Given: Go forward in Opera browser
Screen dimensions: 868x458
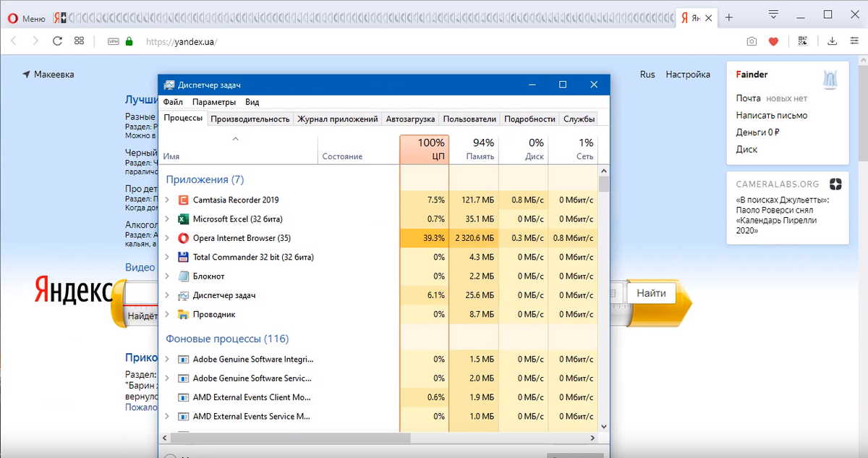Looking at the screenshot, I should pyautogui.click(x=35, y=41).
